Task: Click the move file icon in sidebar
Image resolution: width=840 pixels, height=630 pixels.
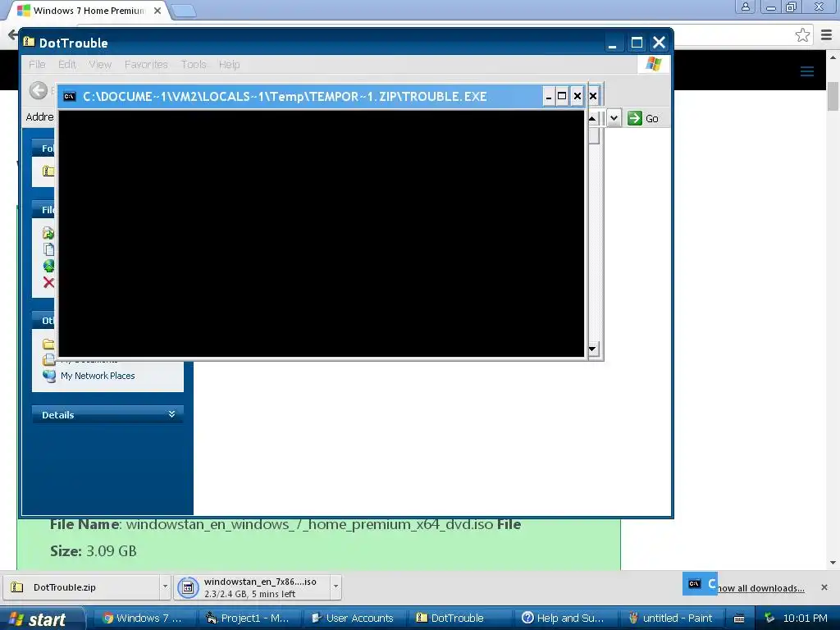Action: click(x=48, y=232)
